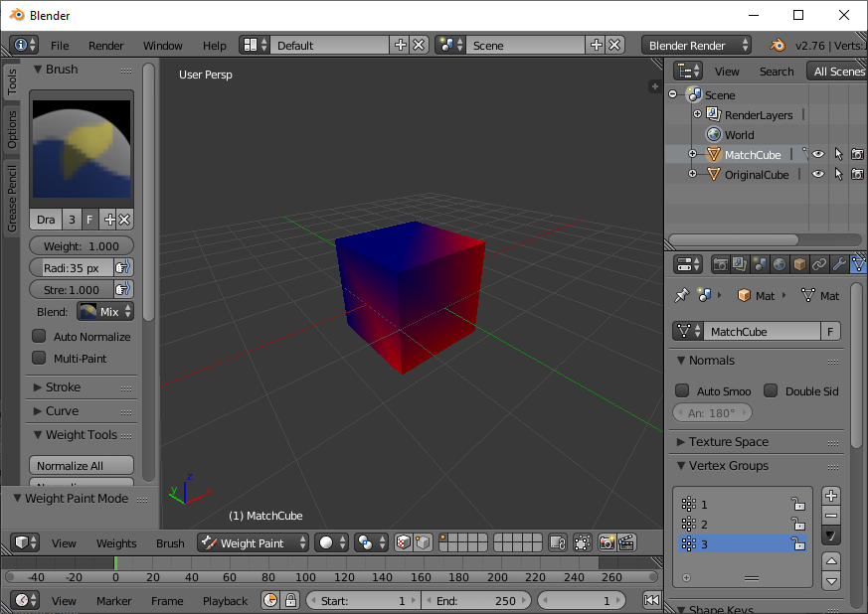Enable Auto Smooth checkbox
The height and width of the screenshot is (614, 868).
pos(682,390)
